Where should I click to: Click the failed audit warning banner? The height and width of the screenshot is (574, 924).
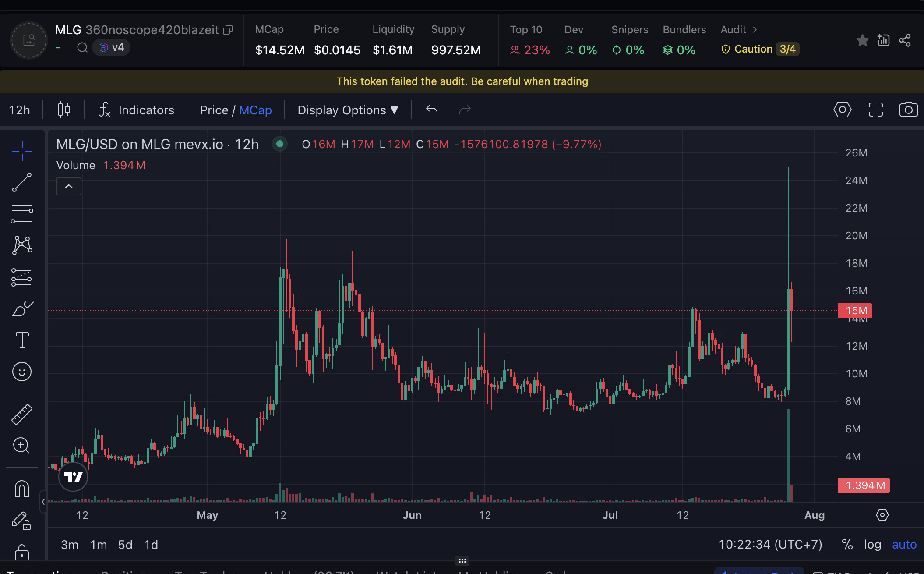tap(462, 81)
